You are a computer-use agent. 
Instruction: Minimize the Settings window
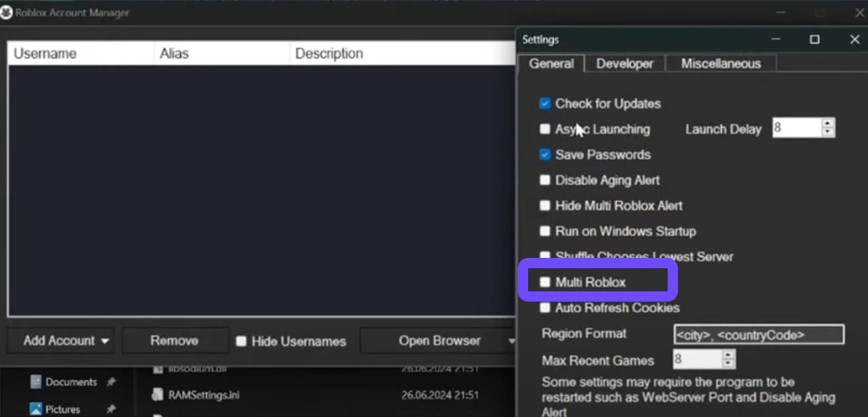pyautogui.click(x=776, y=40)
